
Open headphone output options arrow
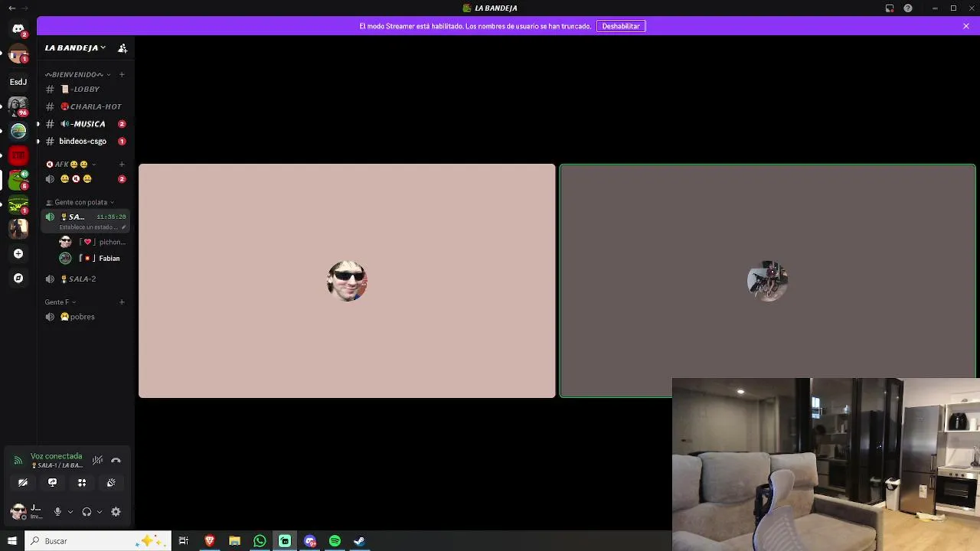pos(100,512)
